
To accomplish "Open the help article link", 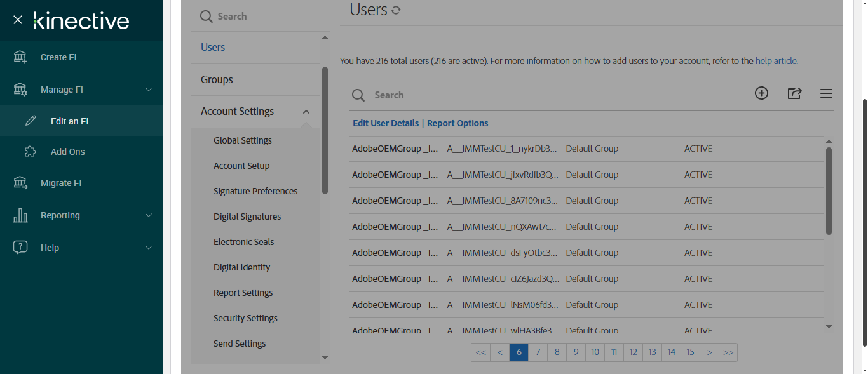I will [776, 61].
